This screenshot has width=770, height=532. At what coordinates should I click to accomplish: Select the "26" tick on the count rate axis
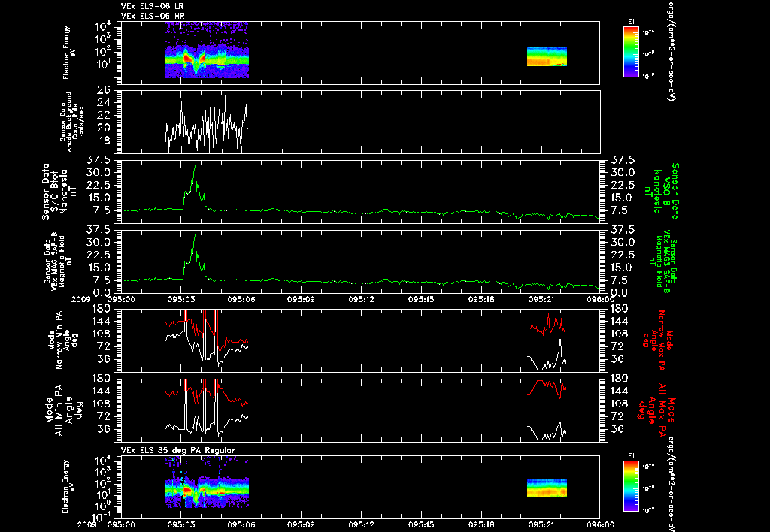coord(104,90)
